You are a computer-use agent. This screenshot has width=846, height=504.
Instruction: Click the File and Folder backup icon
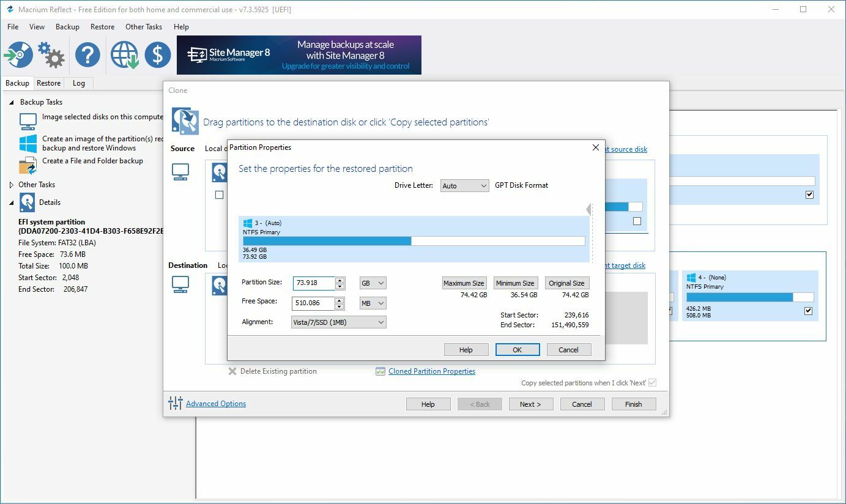28,166
